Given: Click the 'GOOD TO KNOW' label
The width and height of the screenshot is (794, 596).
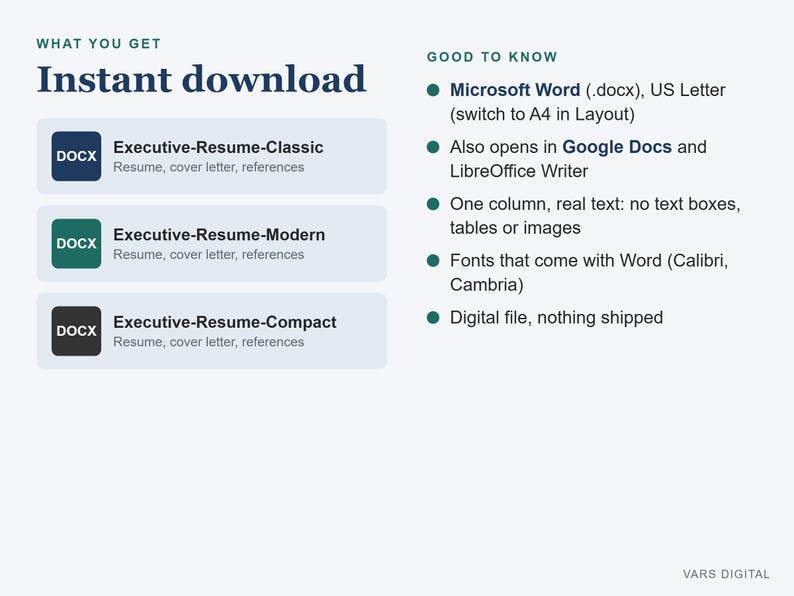Looking at the screenshot, I should tap(492, 57).
